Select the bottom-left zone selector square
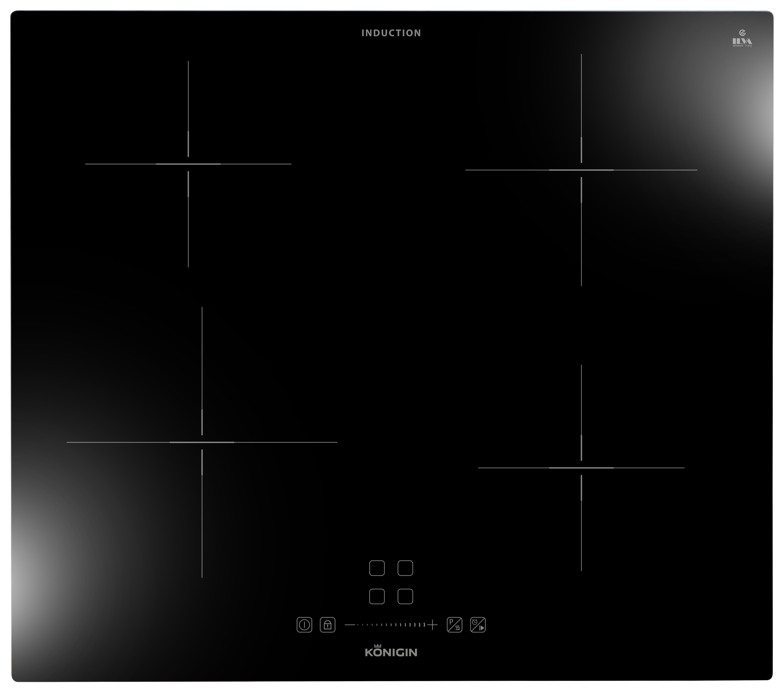This screenshot has height=693, width=784. tap(377, 596)
